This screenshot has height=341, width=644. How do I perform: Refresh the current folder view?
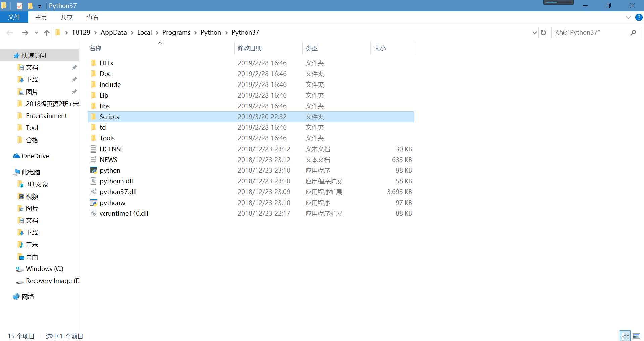[543, 33]
